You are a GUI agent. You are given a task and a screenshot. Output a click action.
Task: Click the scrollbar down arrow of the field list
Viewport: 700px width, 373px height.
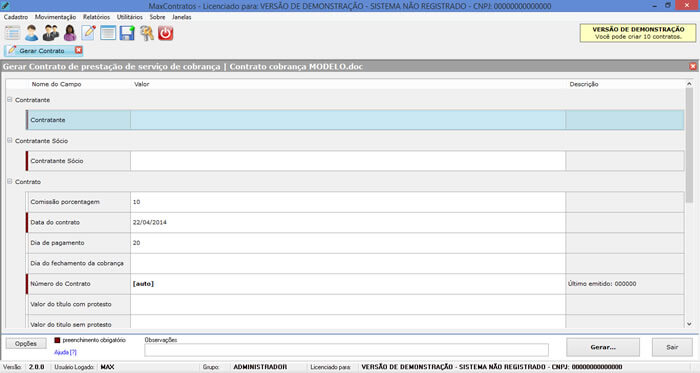click(689, 324)
